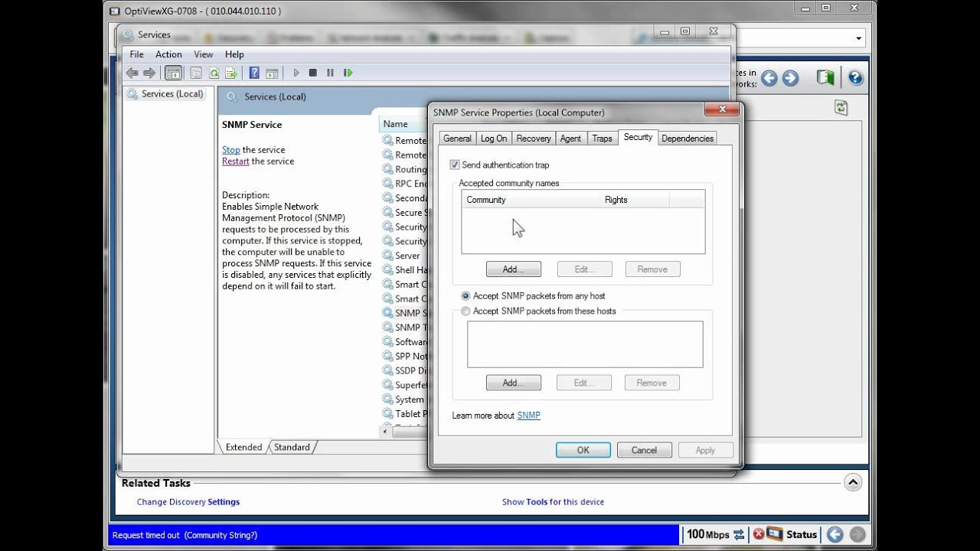
Task: Click the Export List toolbar icon
Action: point(230,73)
